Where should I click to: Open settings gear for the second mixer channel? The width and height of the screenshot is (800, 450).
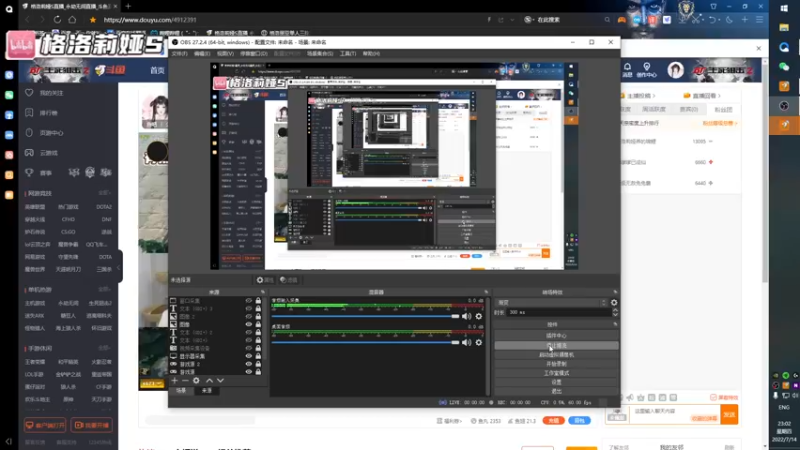[479, 342]
